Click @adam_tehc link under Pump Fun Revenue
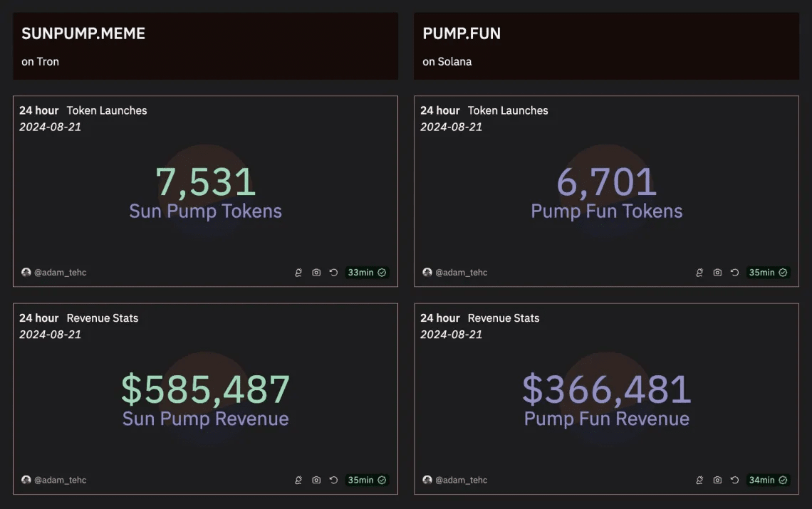Screen dimensions: 812x509 [x=461, y=481]
